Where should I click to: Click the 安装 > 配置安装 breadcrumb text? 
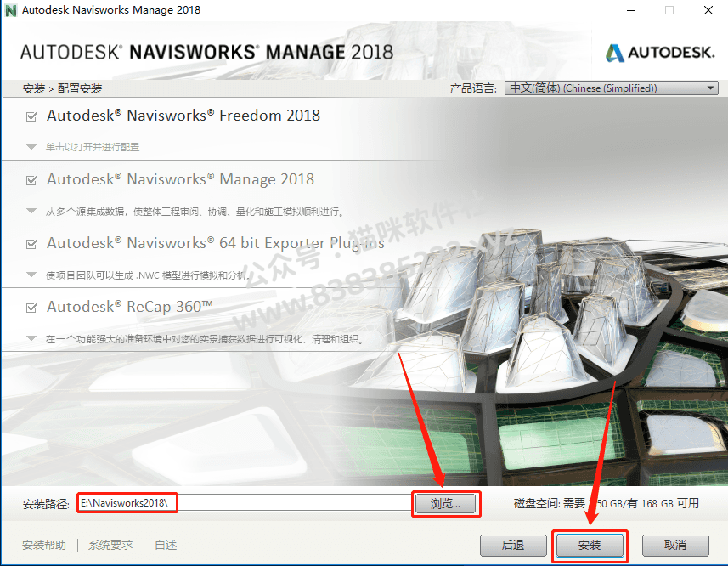63,88
